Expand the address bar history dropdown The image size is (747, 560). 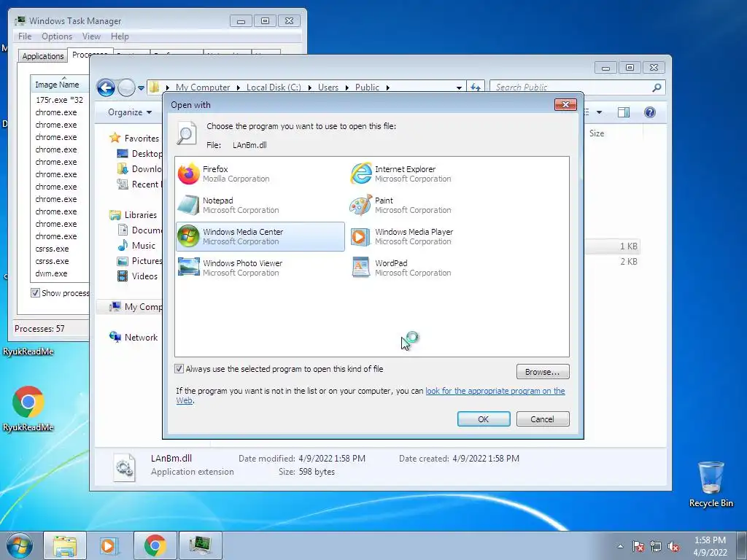click(459, 87)
